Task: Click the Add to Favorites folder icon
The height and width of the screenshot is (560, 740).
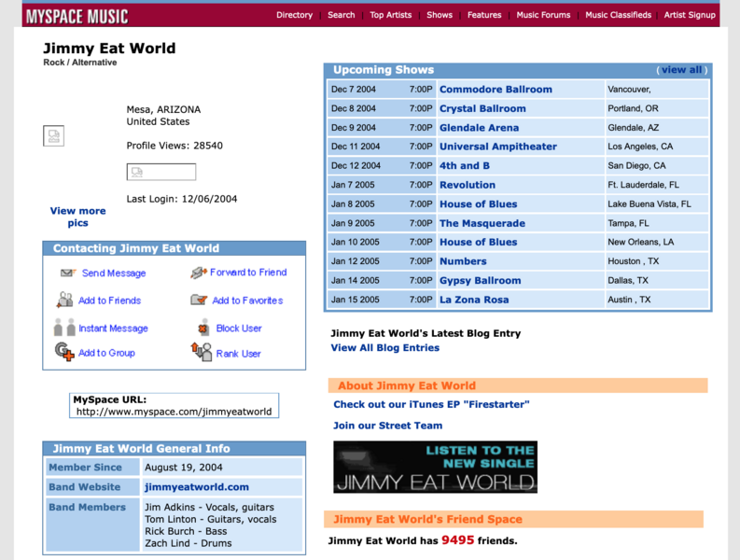Action: (x=199, y=300)
